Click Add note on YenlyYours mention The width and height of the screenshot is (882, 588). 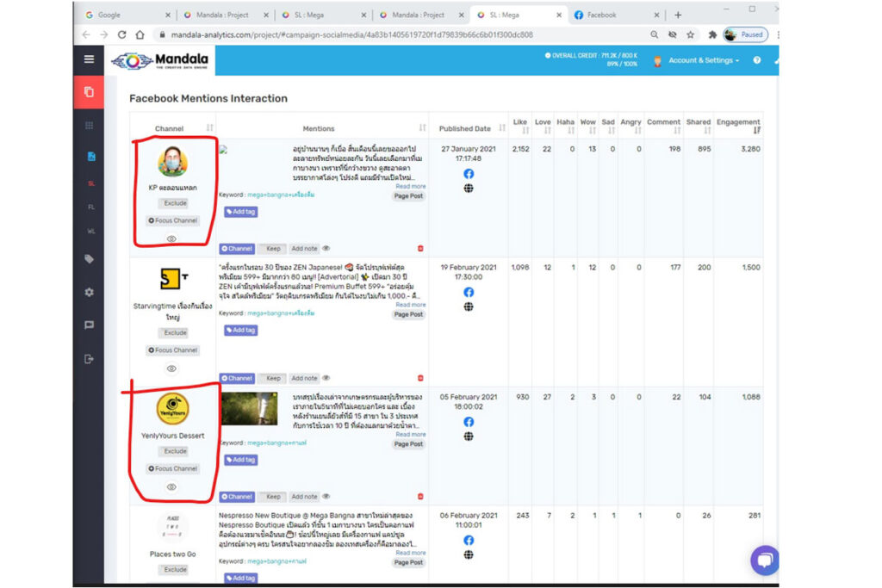pyautogui.click(x=304, y=497)
